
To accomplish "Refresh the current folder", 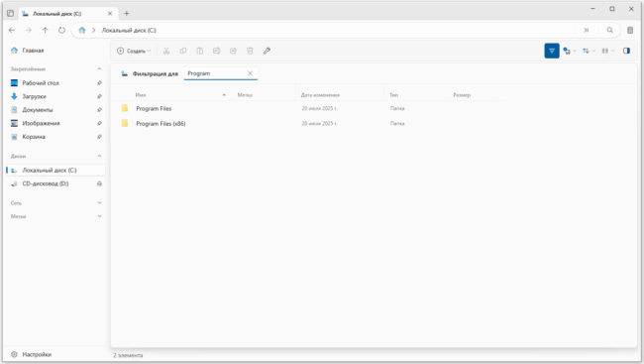I will click(61, 30).
